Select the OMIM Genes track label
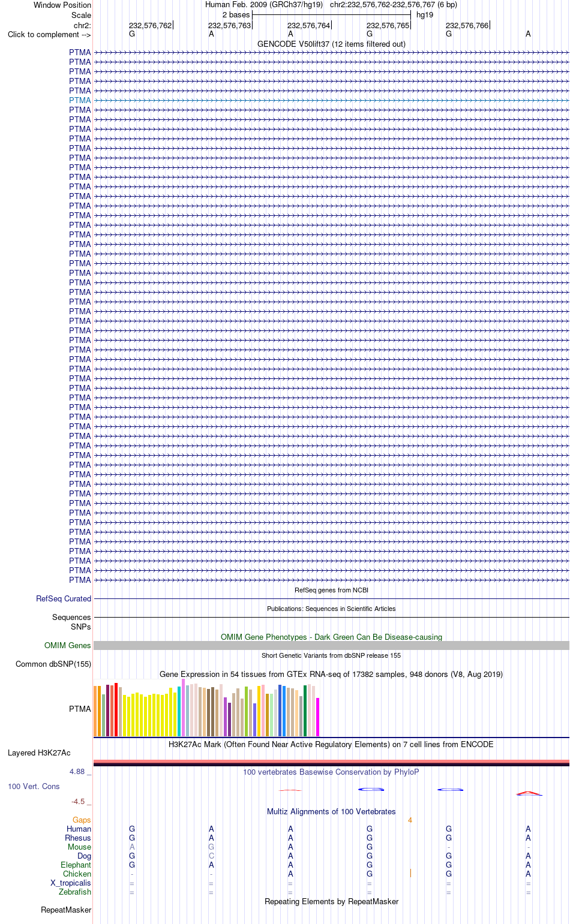The height and width of the screenshot is (924, 570). [68, 645]
